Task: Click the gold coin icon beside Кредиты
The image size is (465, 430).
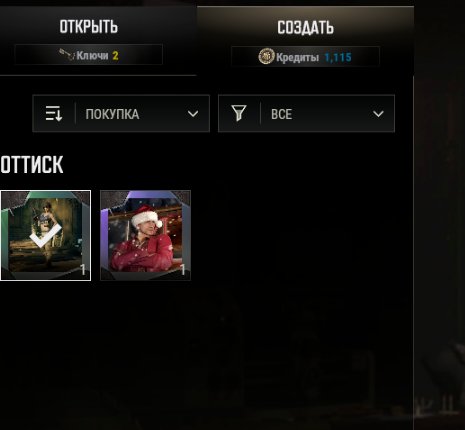Action: point(266,56)
